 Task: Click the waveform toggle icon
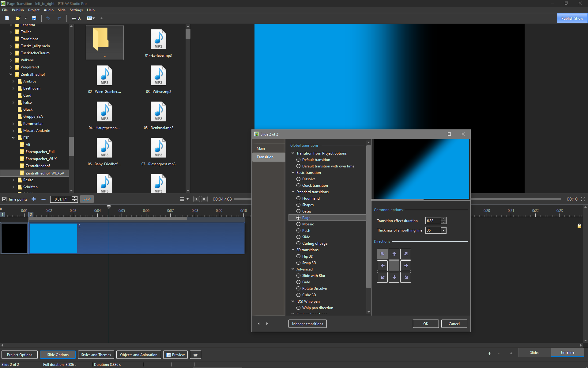click(87, 199)
